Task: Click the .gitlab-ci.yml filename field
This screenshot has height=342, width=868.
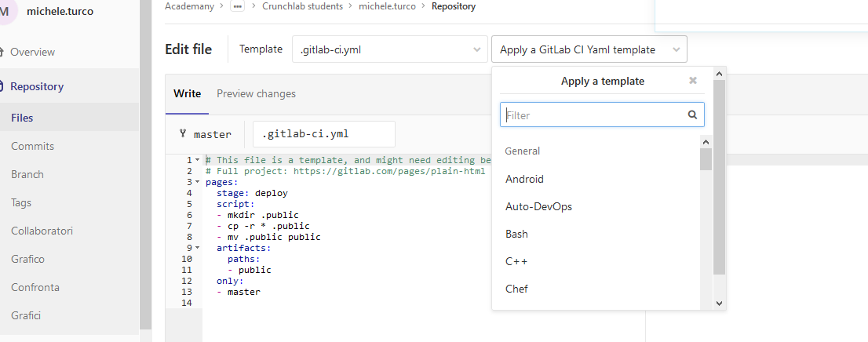Action: [x=324, y=134]
